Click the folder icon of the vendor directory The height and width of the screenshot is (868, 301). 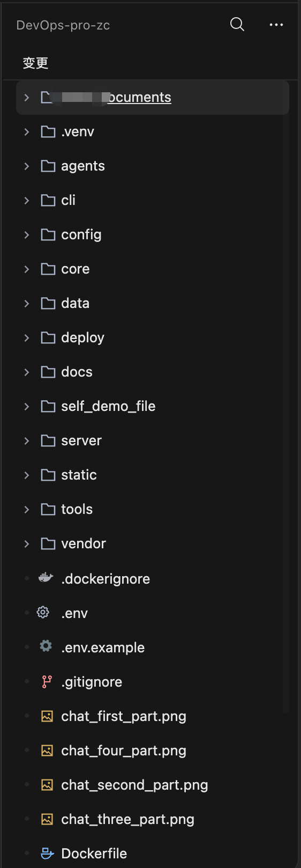click(x=48, y=543)
